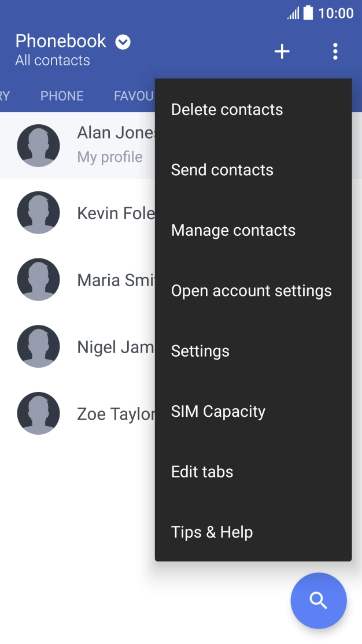Click Zoe Taylor's contact avatar
Screen dimensions: 362x644
tap(39, 413)
